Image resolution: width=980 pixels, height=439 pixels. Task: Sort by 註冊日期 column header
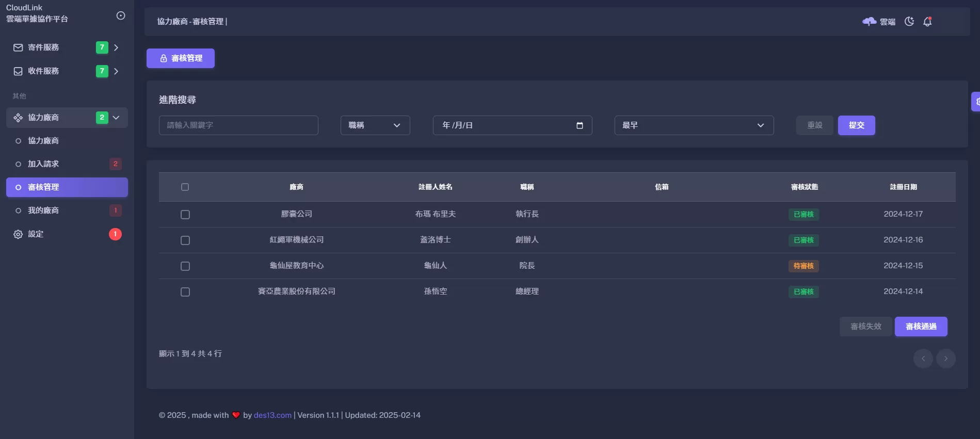pos(904,187)
